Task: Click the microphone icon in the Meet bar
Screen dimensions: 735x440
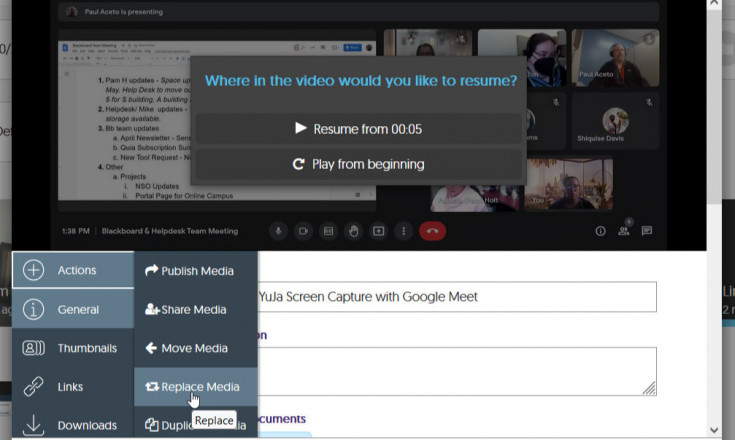Action: click(x=278, y=231)
